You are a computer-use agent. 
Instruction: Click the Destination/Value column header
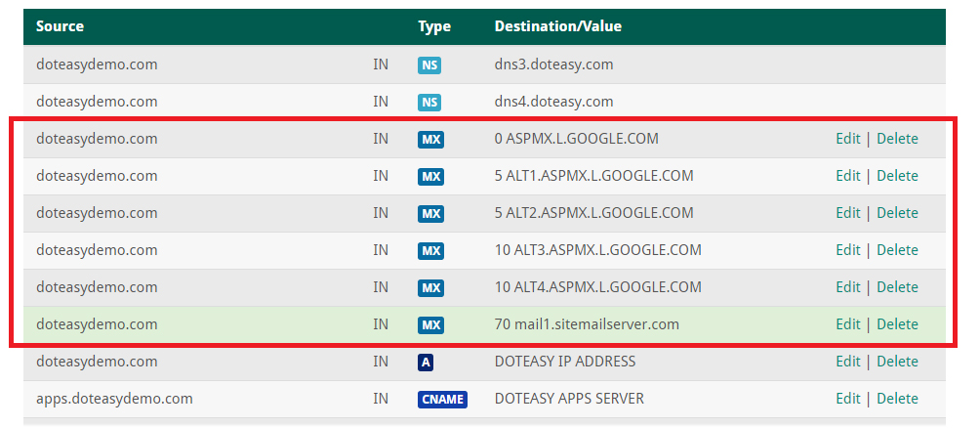[x=558, y=26]
